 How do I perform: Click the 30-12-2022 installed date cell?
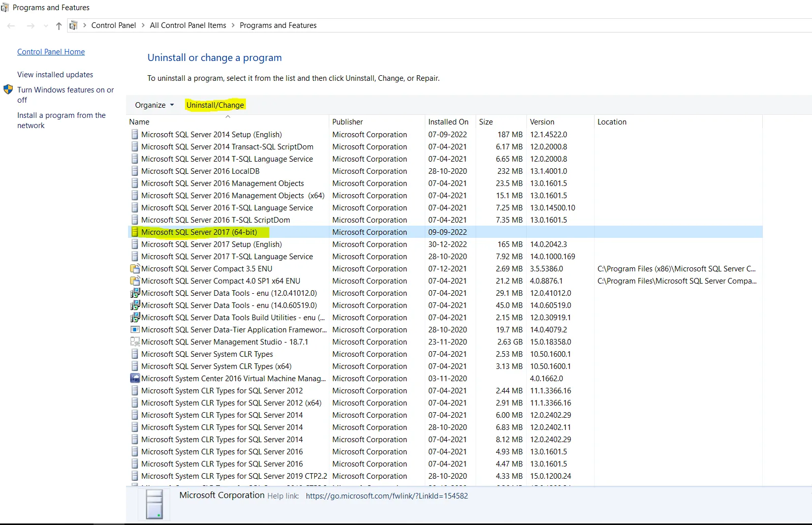tap(448, 244)
